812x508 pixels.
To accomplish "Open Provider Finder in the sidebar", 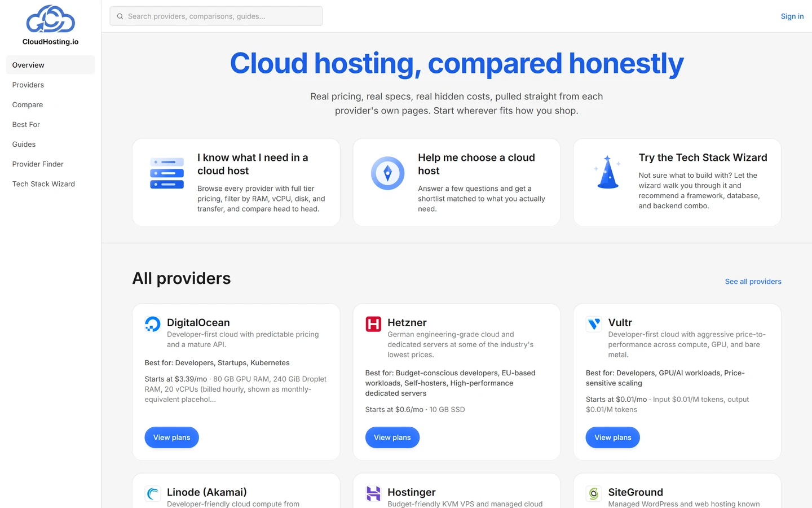I will pos(50,164).
